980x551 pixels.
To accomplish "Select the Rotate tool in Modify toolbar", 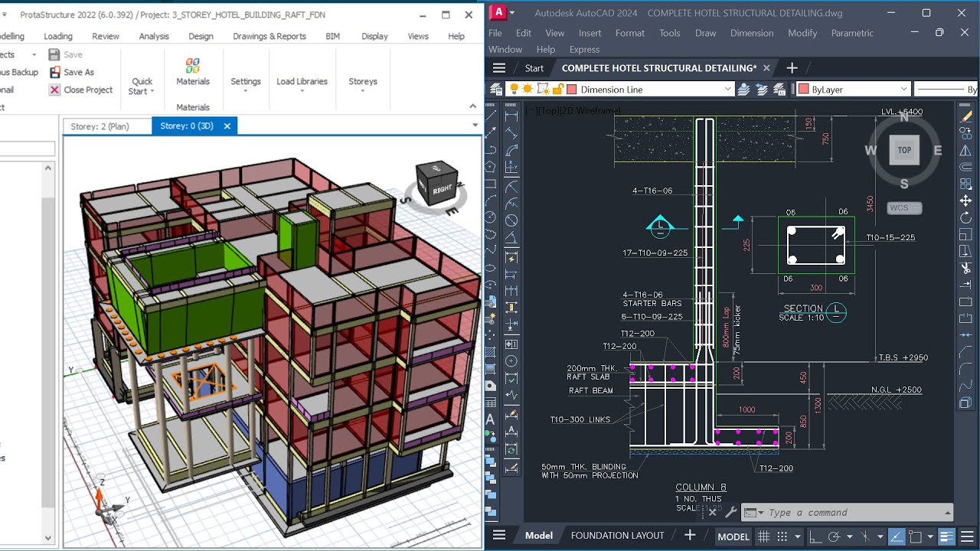I will pyautogui.click(x=966, y=218).
